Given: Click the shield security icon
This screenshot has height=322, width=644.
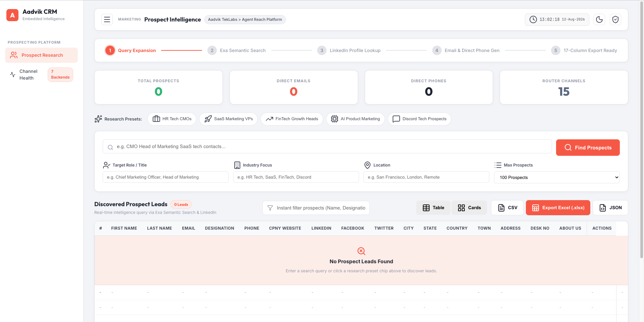Looking at the screenshot, I should pos(615,19).
